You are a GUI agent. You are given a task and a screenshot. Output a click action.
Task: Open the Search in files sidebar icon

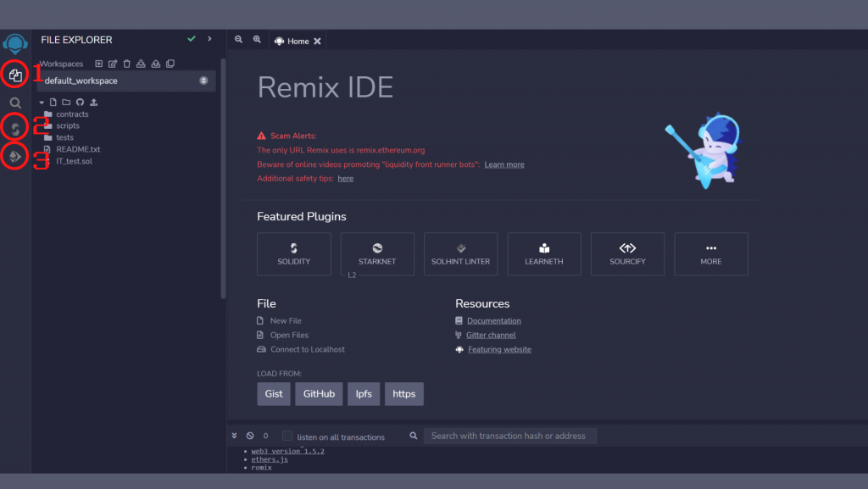[15, 103]
